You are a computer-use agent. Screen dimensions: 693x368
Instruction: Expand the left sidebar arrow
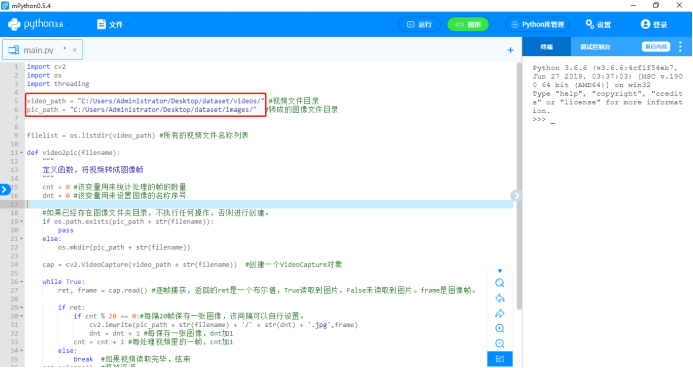4,190
